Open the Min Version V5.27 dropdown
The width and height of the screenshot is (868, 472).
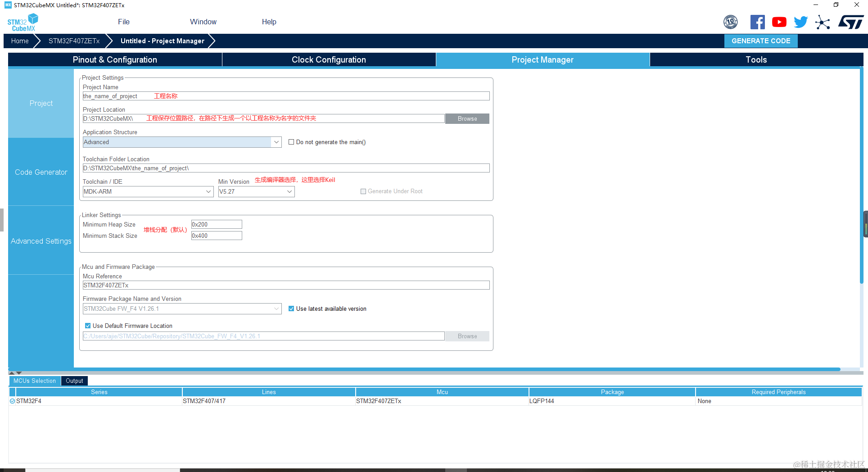coord(256,191)
